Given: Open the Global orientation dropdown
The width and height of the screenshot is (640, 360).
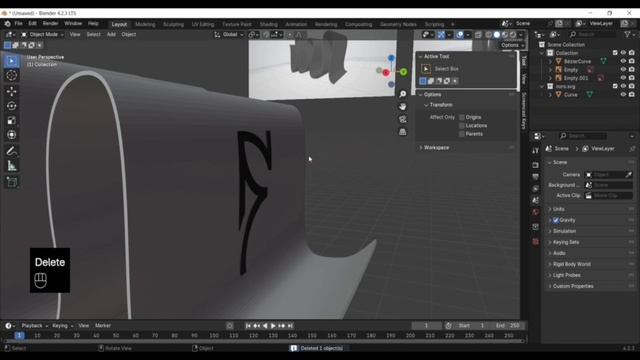Looking at the screenshot, I should tap(229, 35).
